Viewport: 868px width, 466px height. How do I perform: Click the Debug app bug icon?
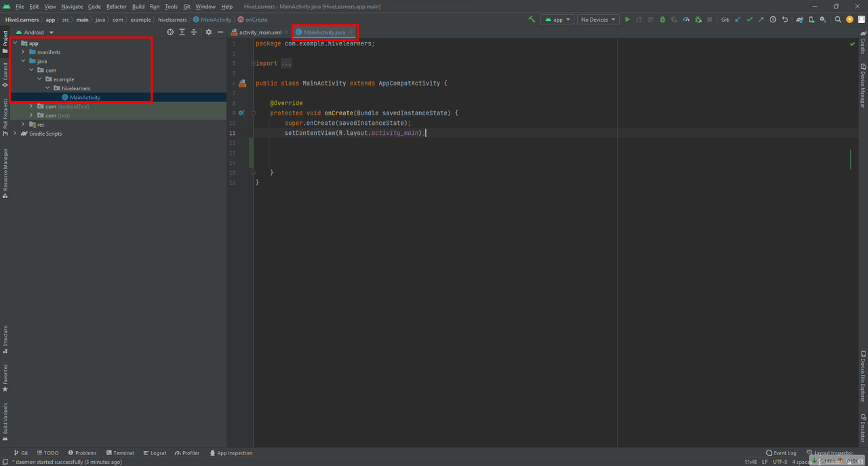pyautogui.click(x=663, y=20)
